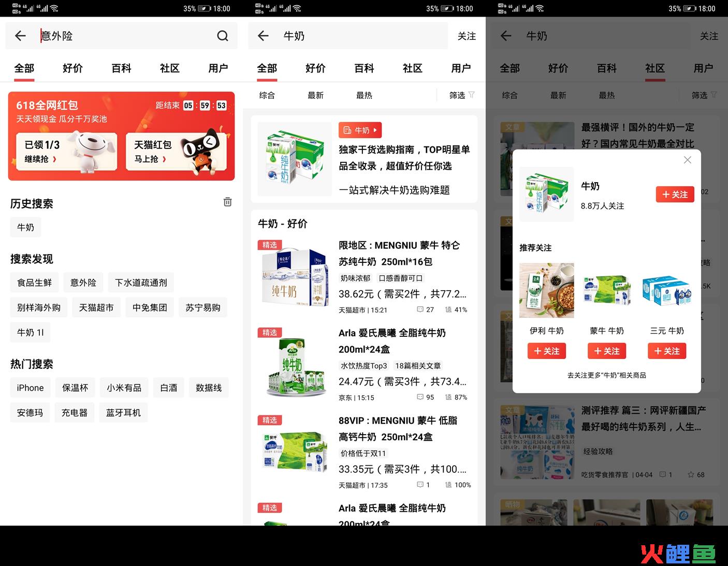728x566 pixels.
Task: Switch to 用户 tab in middle screen
Action: [x=461, y=68]
